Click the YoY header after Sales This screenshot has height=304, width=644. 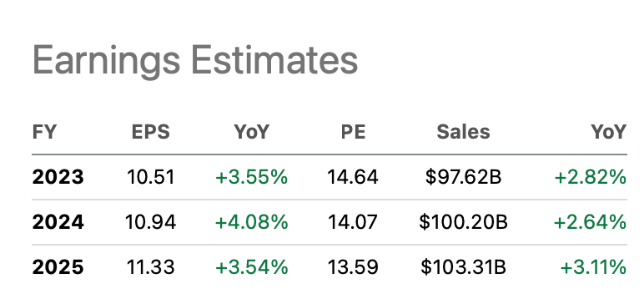pyautogui.click(x=609, y=133)
